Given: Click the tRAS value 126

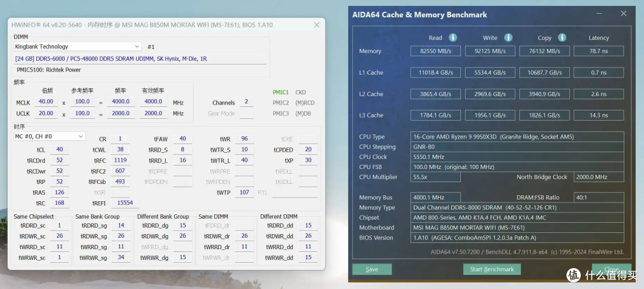Looking at the screenshot, I should [59, 192].
